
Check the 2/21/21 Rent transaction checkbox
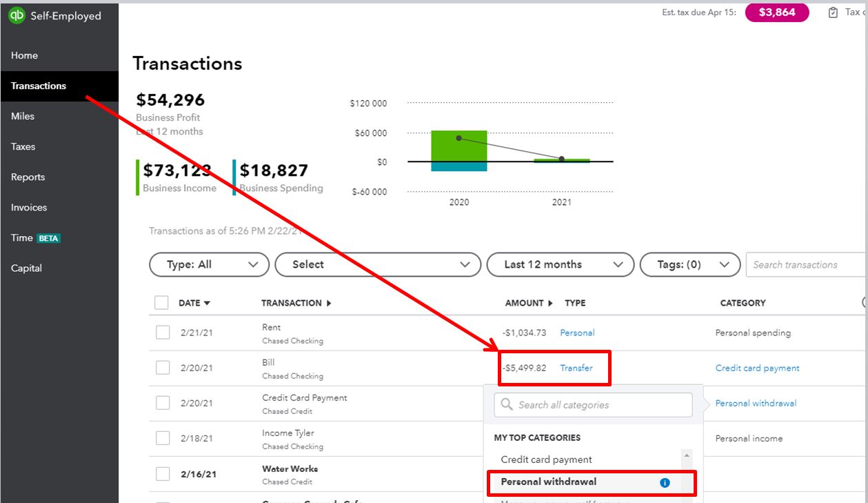[x=163, y=333]
